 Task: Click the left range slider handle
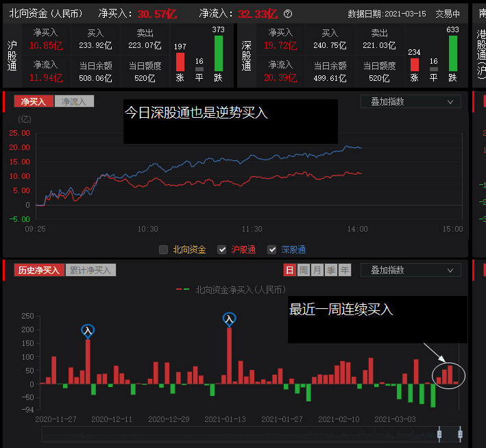pyautogui.click(x=439, y=434)
